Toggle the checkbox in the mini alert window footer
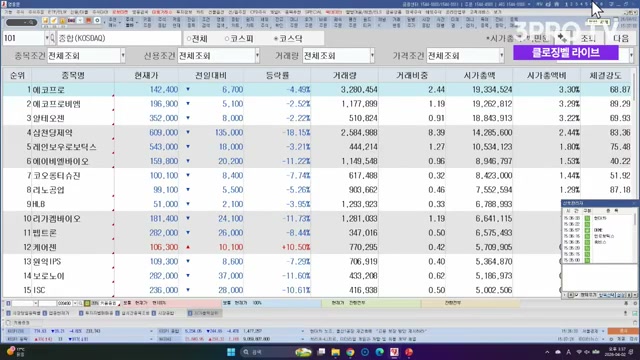Image resolution: width=640 pixels, height=360 pixels. [576, 295]
